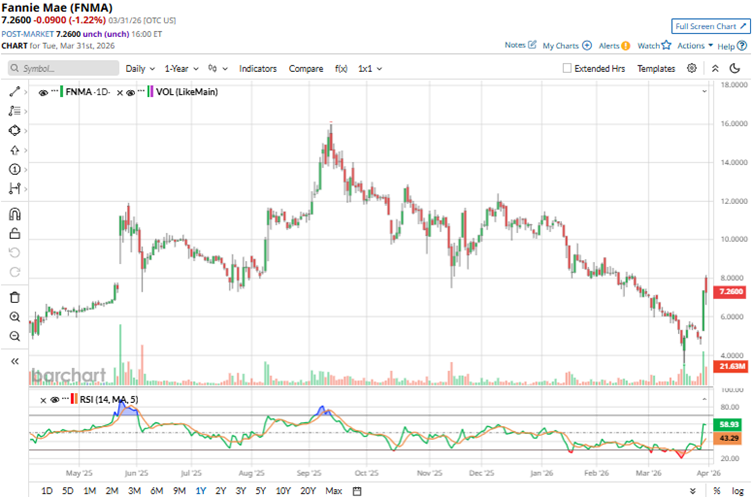Toggle log scale mode

tap(738, 491)
